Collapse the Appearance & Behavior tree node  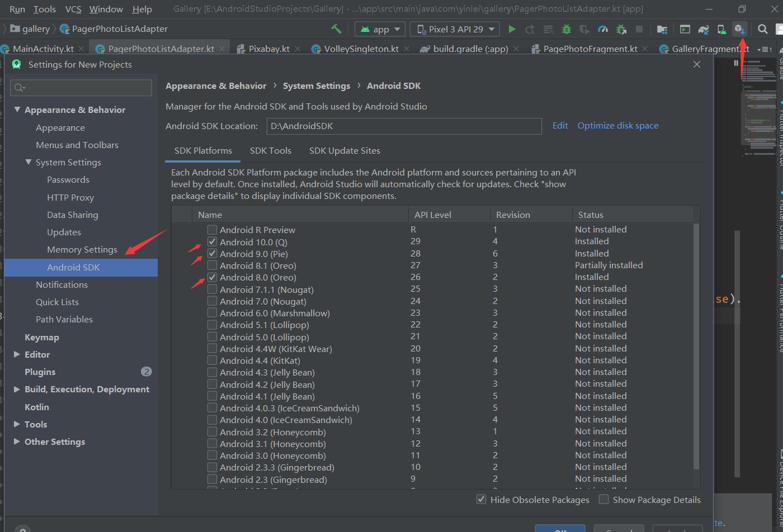[x=17, y=110]
